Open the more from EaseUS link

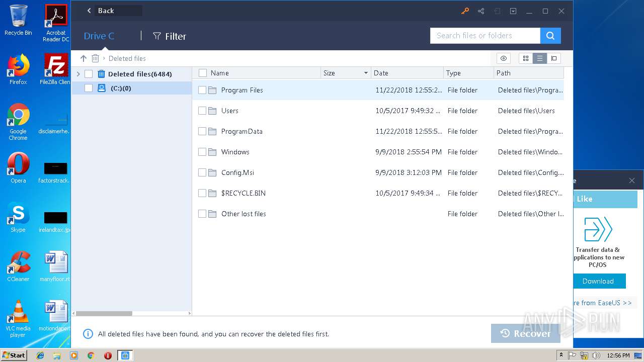(x=603, y=303)
